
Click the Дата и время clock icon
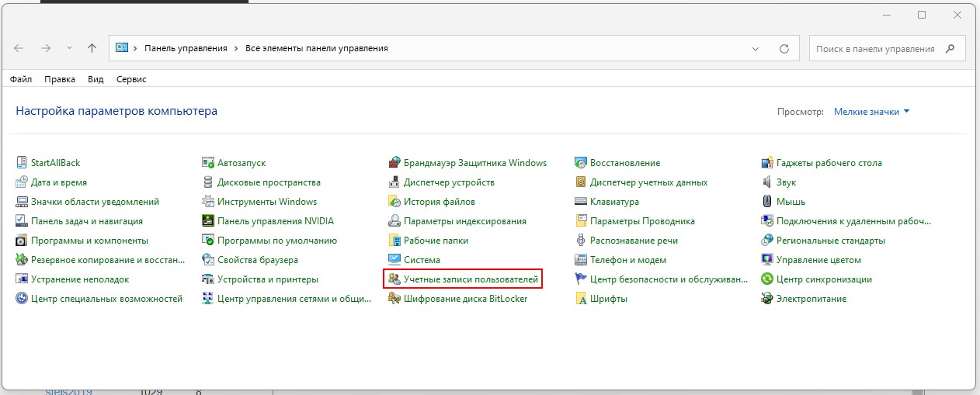(22, 182)
